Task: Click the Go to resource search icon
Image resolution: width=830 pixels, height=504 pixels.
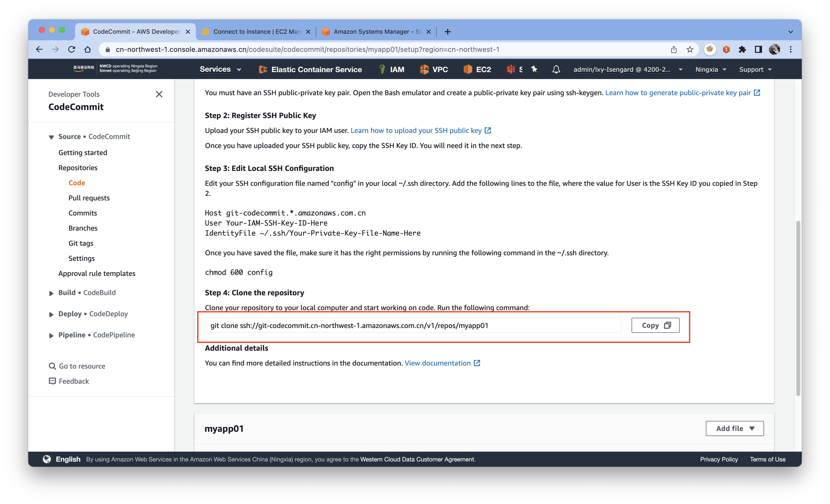Action: click(52, 366)
